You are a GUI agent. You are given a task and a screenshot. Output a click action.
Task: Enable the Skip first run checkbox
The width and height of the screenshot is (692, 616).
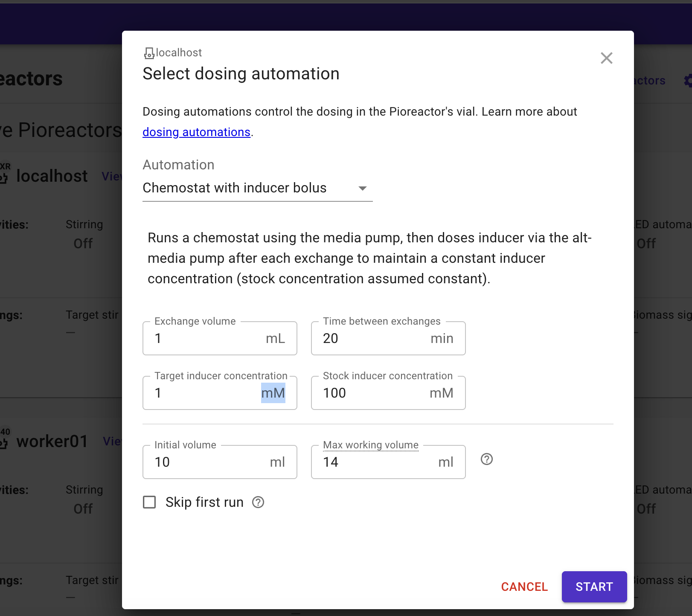click(x=149, y=502)
